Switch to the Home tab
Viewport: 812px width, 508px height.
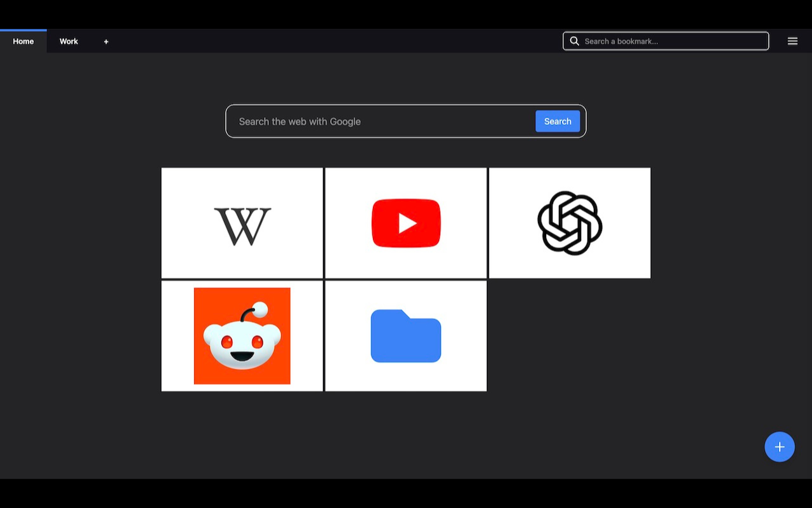tap(23, 41)
